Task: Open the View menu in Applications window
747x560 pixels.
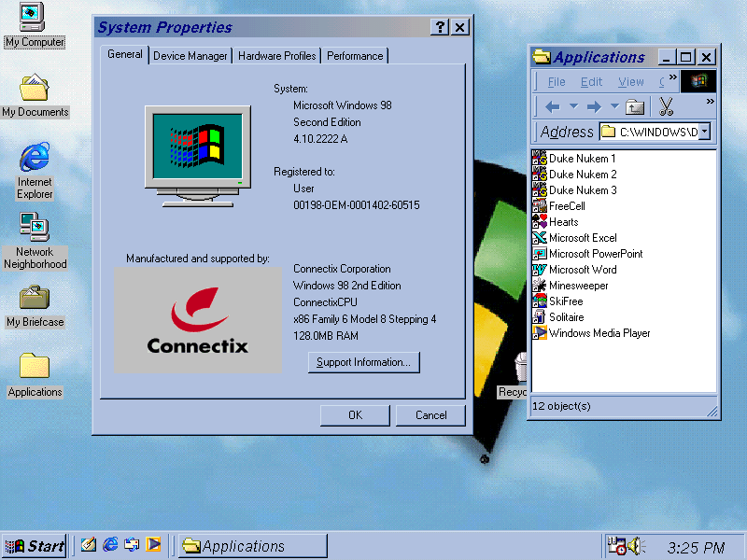Action: tap(631, 82)
